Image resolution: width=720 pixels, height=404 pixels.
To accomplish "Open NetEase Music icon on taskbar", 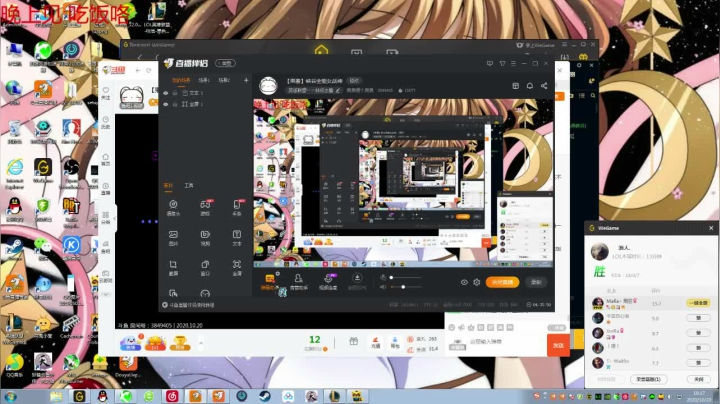I will pos(172,396).
